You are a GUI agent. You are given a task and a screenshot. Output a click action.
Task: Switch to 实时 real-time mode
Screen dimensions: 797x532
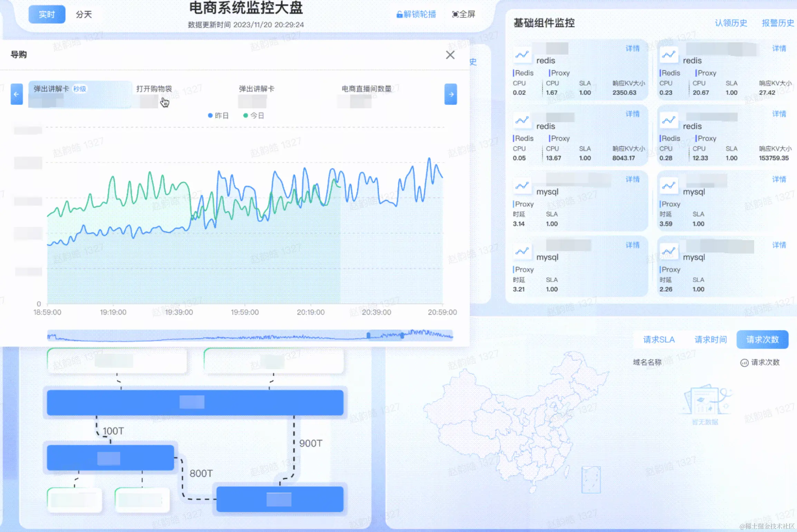(47, 14)
